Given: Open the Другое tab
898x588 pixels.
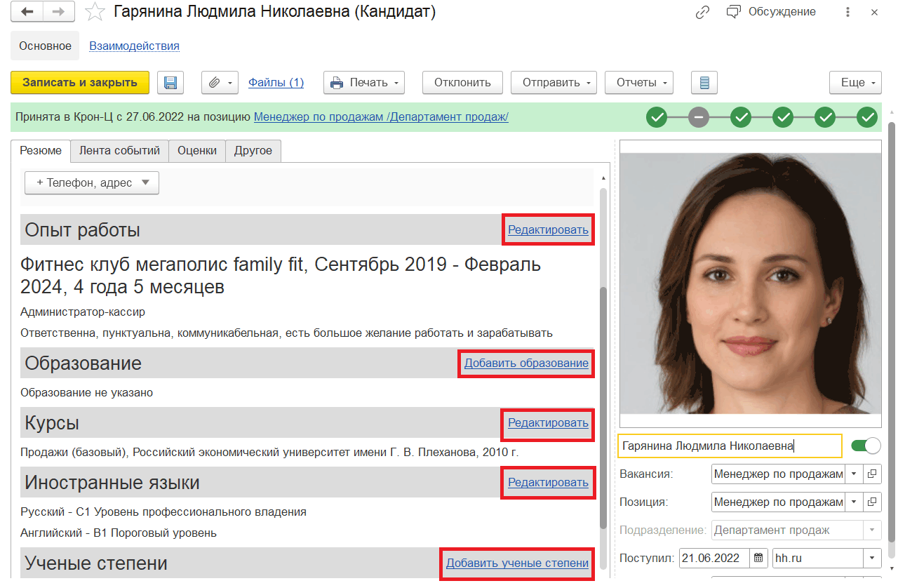Looking at the screenshot, I should (253, 151).
